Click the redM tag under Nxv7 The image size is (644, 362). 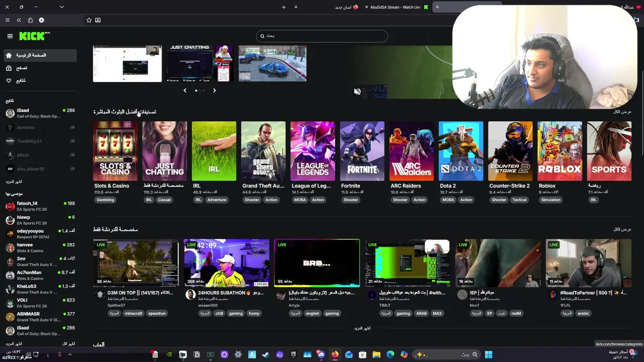516,313
